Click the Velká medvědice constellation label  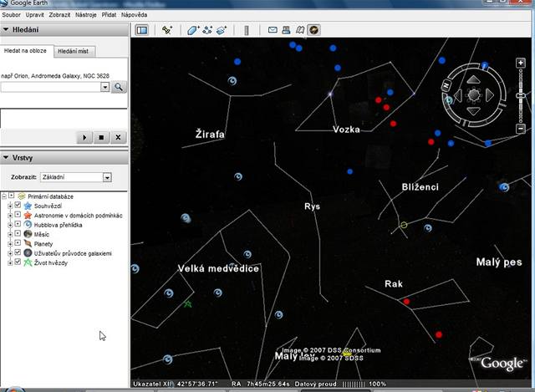[218, 269]
